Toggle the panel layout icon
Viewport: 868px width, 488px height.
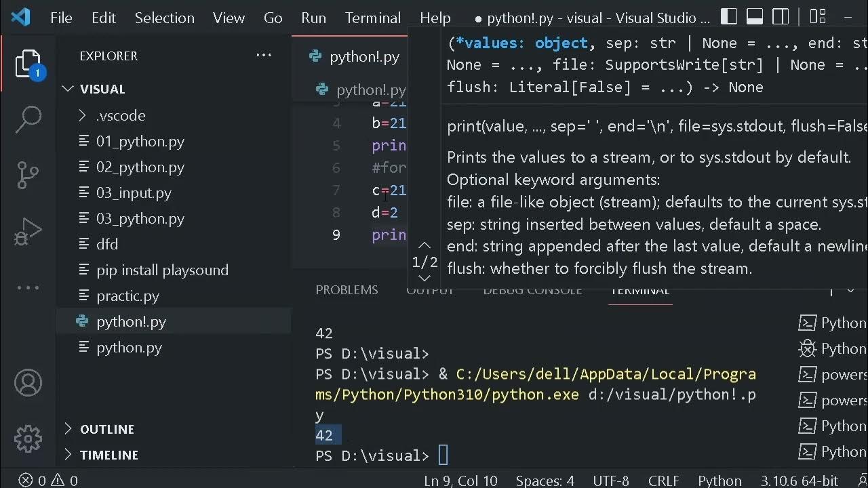click(x=755, y=17)
